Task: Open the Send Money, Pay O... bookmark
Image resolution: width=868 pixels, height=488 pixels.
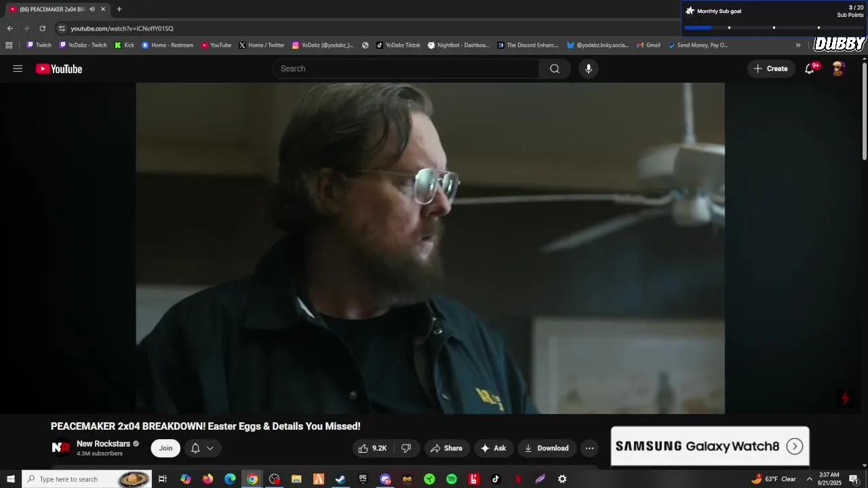Action: [x=698, y=45]
